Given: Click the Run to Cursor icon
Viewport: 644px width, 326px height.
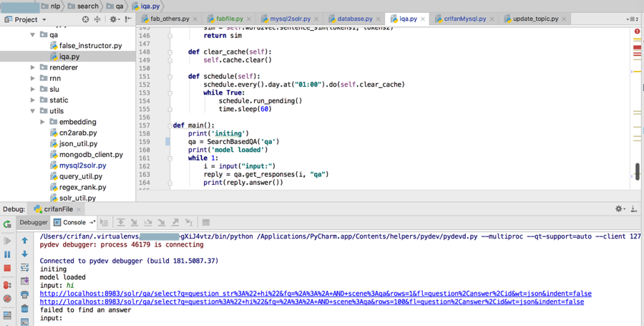Looking at the screenshot, I should point(189,223).
